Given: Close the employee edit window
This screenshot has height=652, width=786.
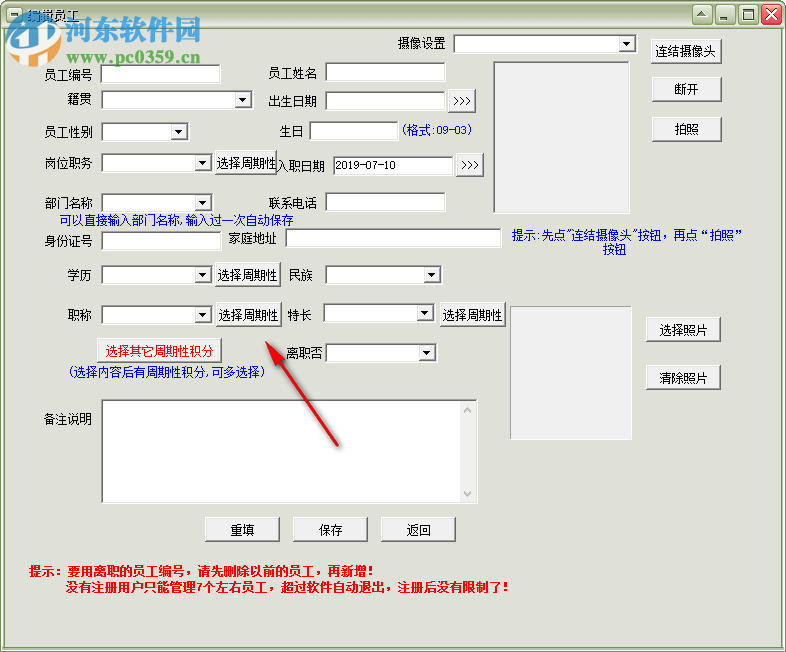Looking at the screenshot, I should [x=771, y=15].
